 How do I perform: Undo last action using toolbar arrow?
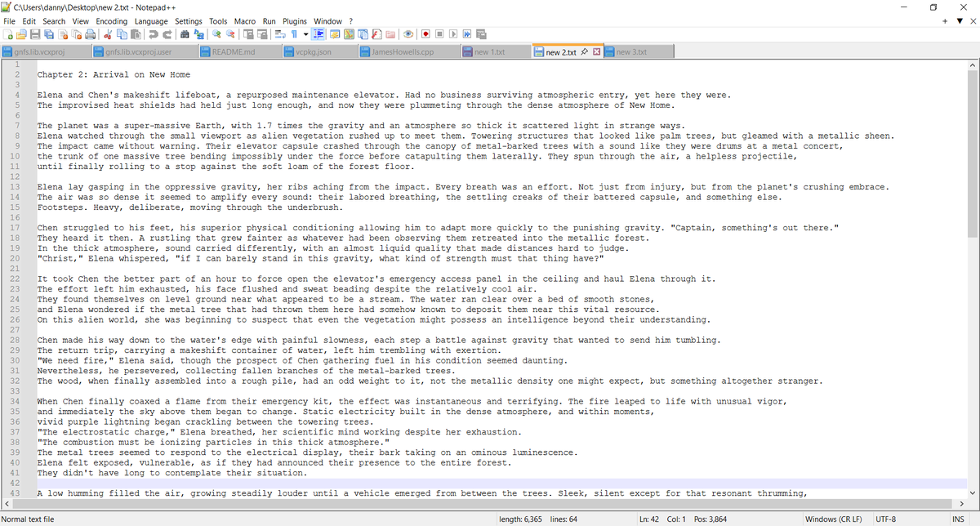pos(154,35)
